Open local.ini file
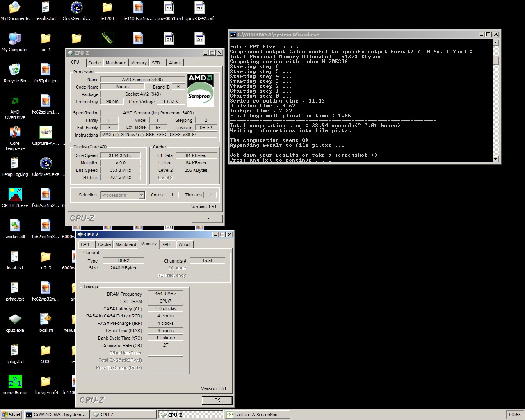 tap(46, 323)
